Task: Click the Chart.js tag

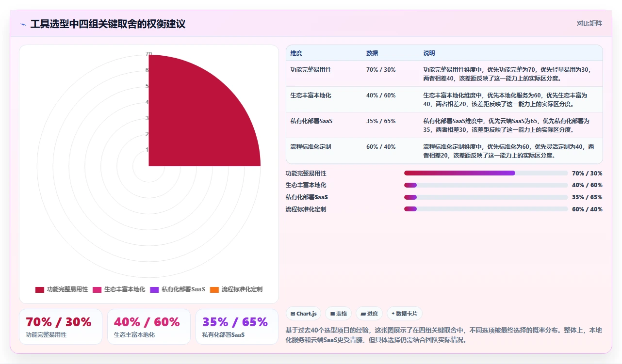Action: 303,314
